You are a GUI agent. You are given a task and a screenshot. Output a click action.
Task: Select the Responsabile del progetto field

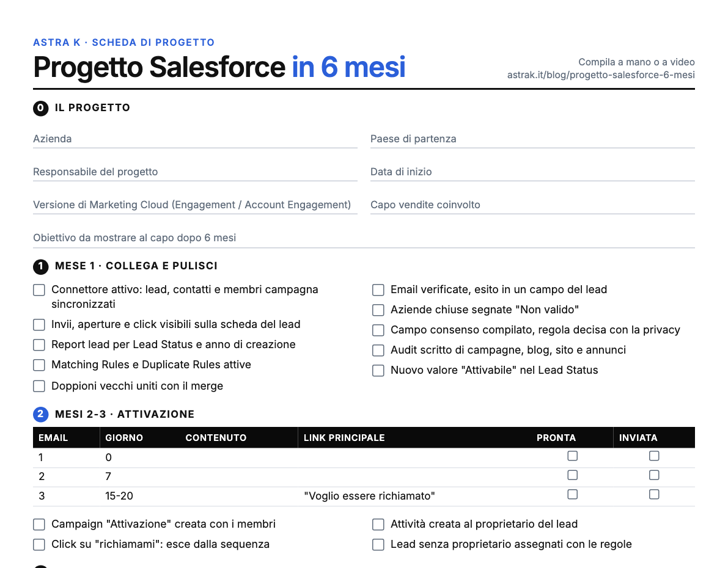[195, 172]
